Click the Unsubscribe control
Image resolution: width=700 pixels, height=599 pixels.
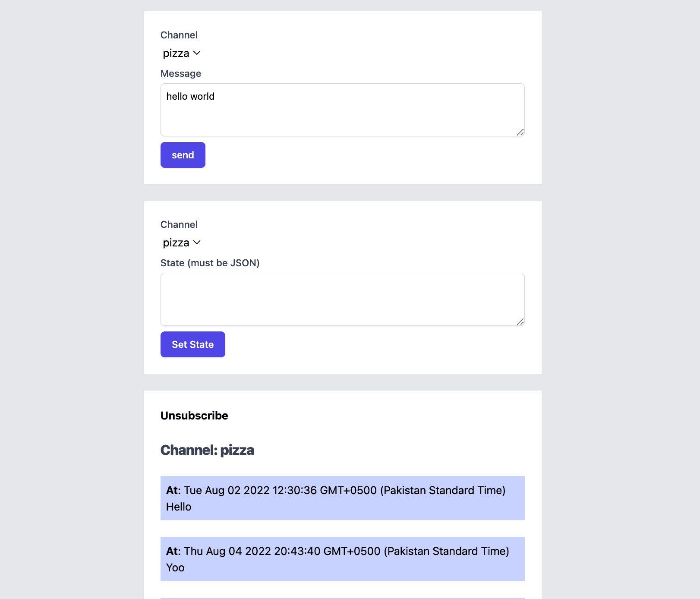194,416
